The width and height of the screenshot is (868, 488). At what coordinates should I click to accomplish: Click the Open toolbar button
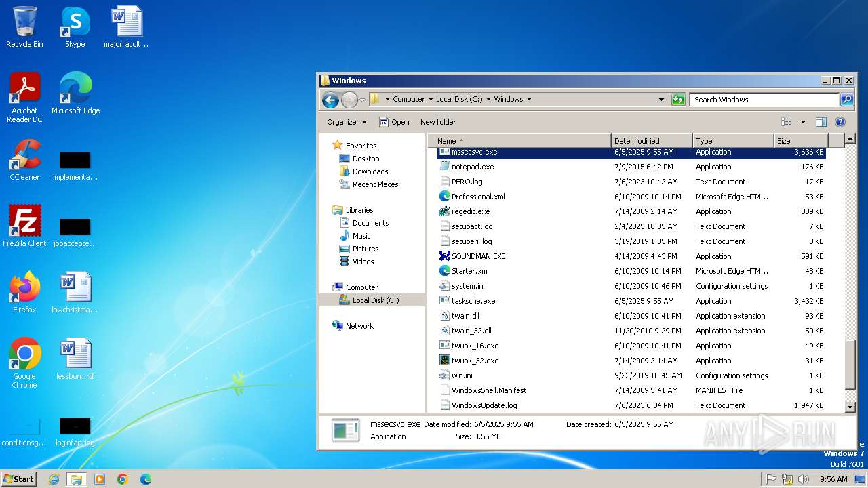click(x=394, y=122)
